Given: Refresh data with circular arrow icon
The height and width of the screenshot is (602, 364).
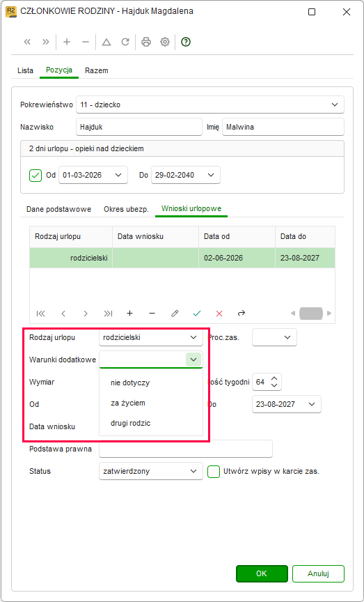Looking at the screenshot, I should pyautogui.click(x=125, y=43).
